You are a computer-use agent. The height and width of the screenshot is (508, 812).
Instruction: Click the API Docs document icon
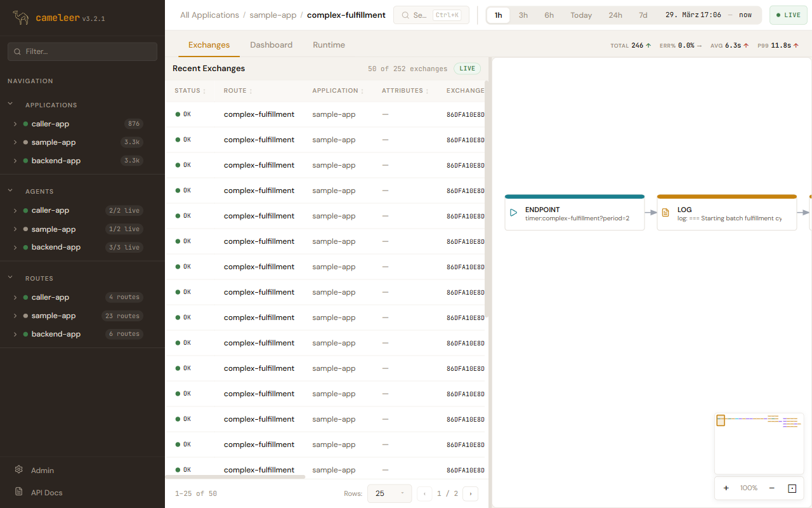pos(19,492)
